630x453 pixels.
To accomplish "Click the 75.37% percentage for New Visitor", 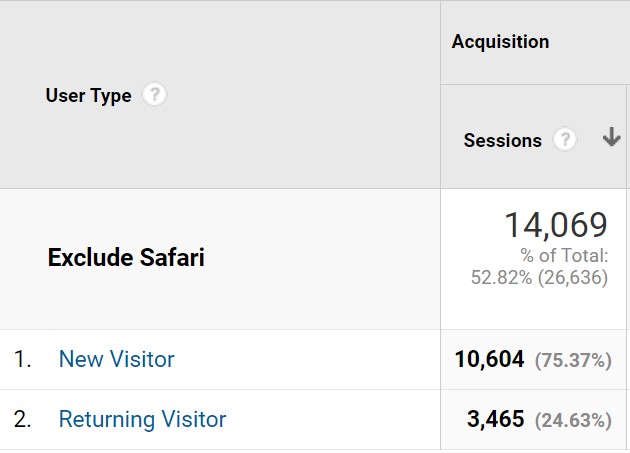I will [x=572, y=360].
